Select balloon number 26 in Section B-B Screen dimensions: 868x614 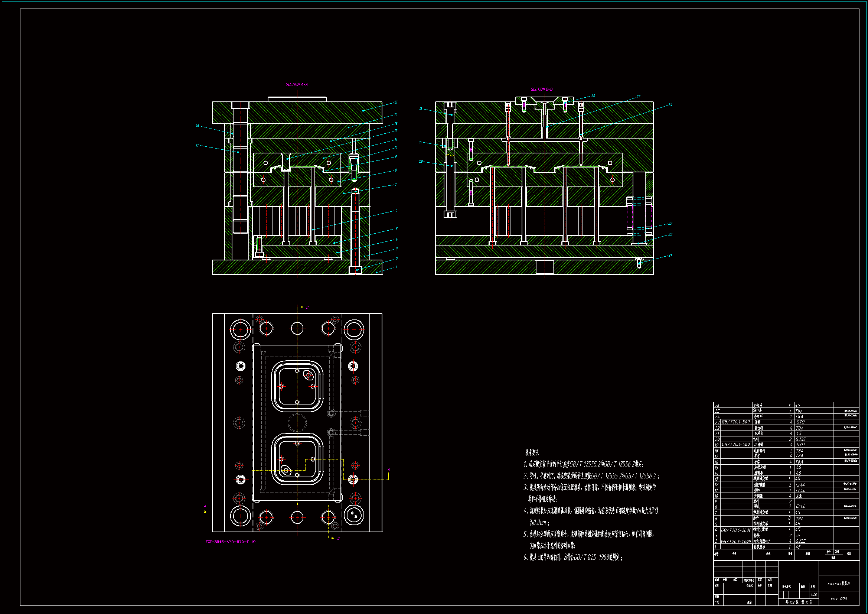tap(593, 96)
